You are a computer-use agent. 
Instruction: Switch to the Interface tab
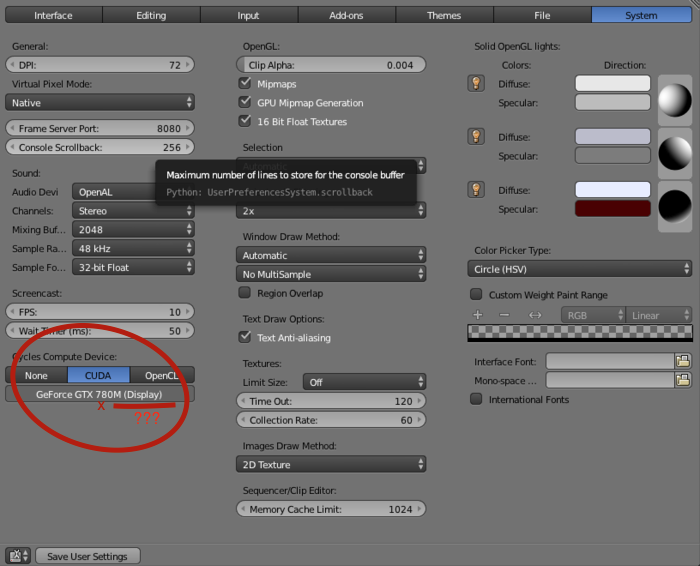[x=54, y=15]
